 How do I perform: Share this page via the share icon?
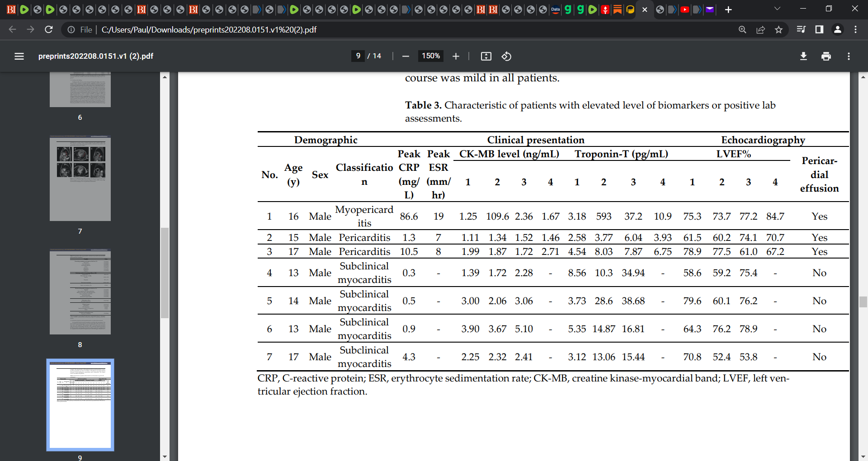760,29
